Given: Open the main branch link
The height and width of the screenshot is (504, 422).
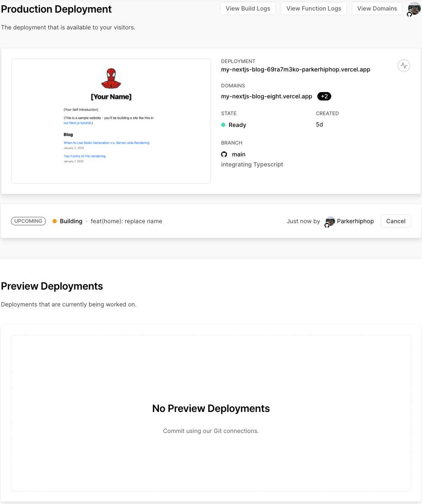Looking at the screenshot, I should pos(238,154).
